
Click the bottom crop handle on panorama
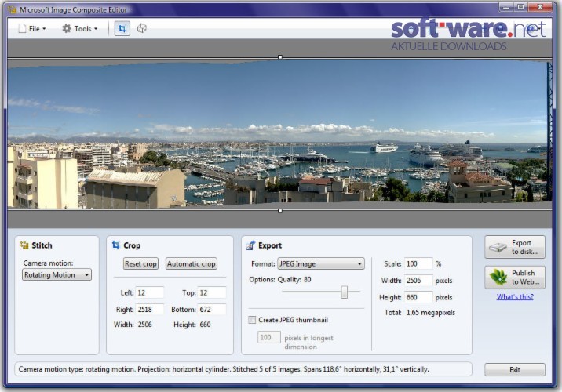(x=280, y=211)
